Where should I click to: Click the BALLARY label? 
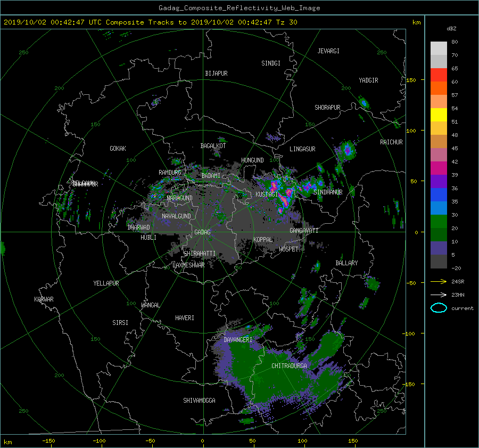click(x=346, y=263)
